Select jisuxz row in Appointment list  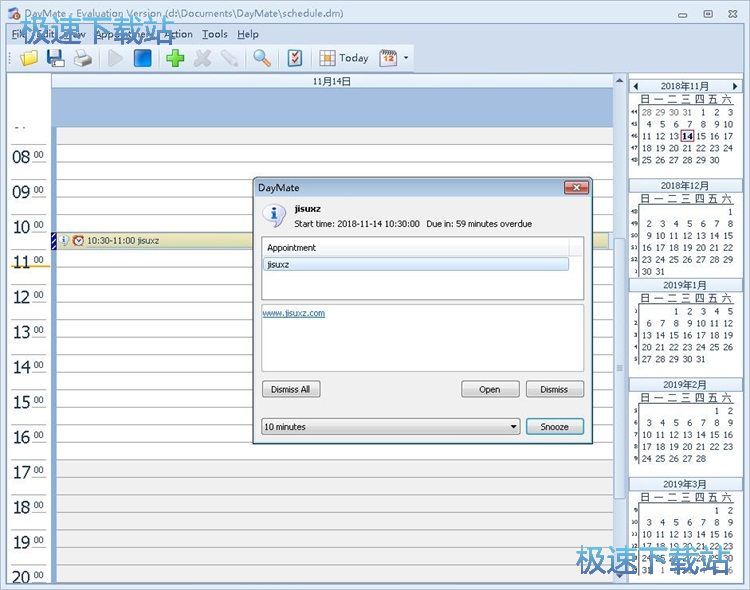click(x=416, y=264)
